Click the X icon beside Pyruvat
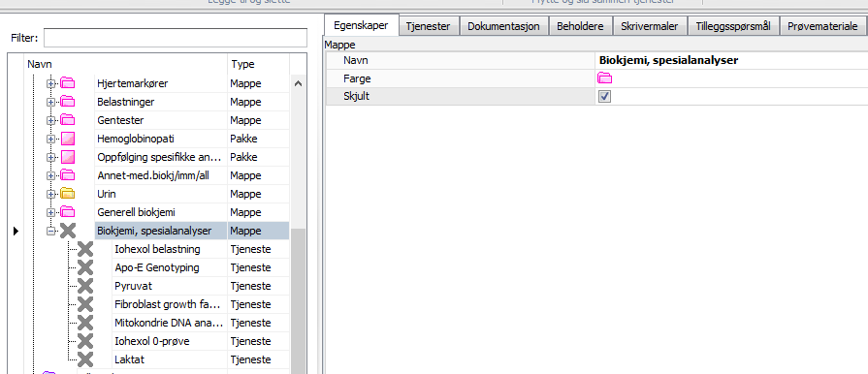The image size is (868, 374). pyautogui.click(x=85, y=286)
